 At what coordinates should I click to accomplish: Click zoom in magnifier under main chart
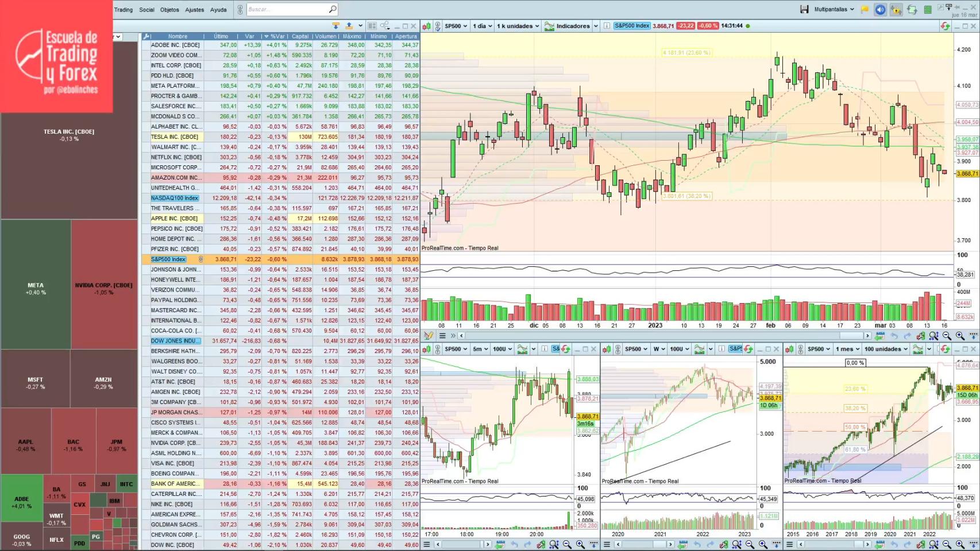pyautogui.click(x=960, y=336)
